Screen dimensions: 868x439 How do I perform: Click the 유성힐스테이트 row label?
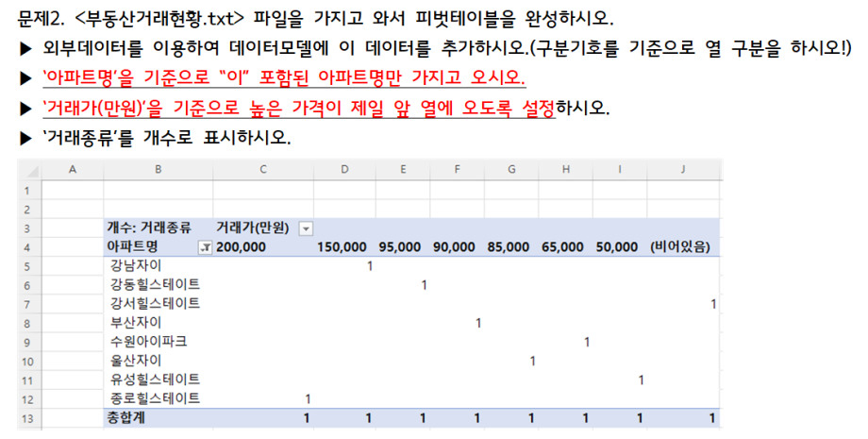coord(156,380)
